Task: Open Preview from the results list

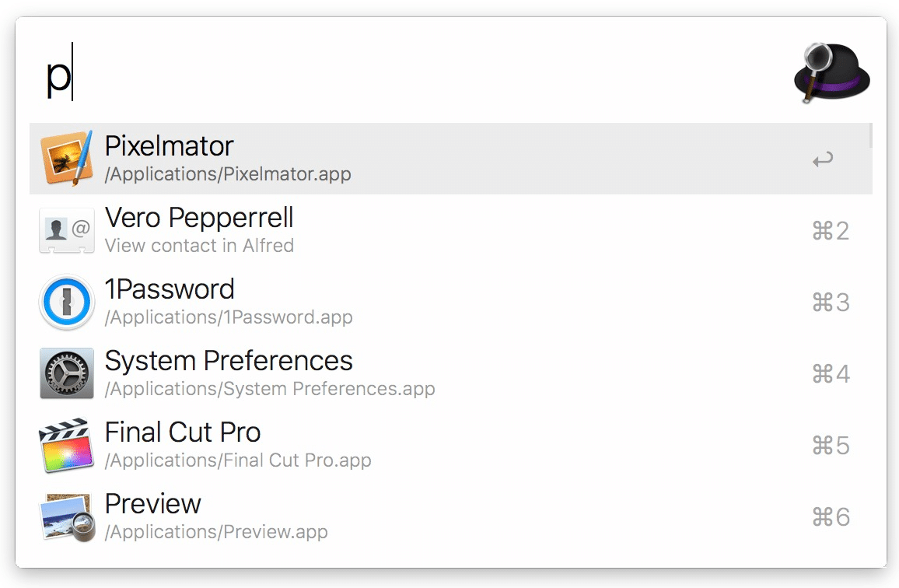Action: point(153,504)
